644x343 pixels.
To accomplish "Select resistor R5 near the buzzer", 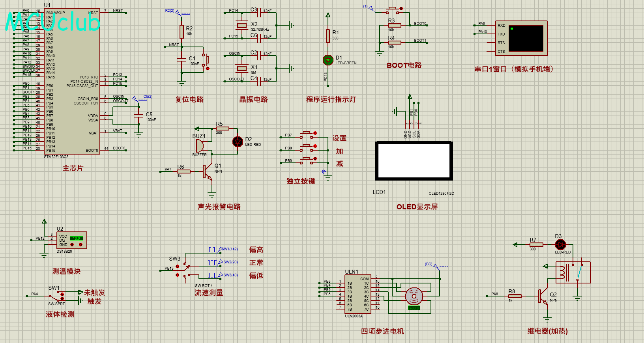I will (x=223, y=129).
